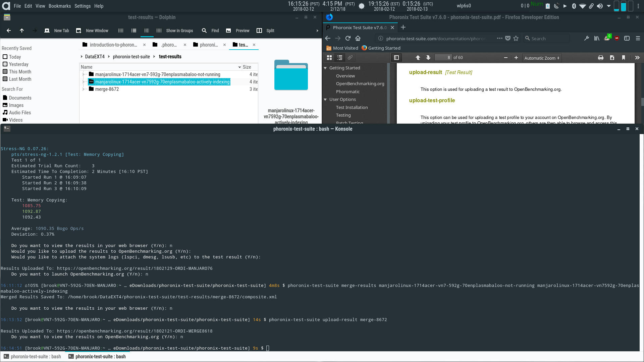Open PDF current view bookmark icon
Screen dimensions: 644x362
(624, 58)
